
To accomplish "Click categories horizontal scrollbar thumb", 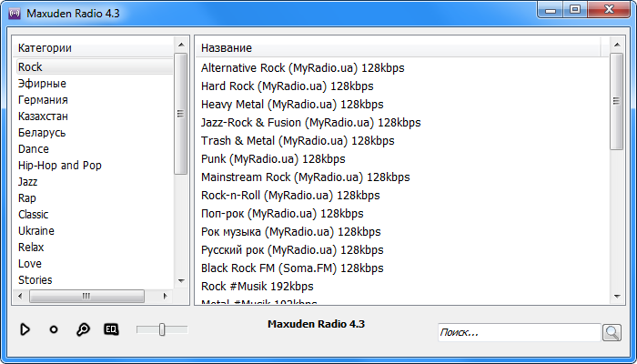I will (x=86, y=296).
